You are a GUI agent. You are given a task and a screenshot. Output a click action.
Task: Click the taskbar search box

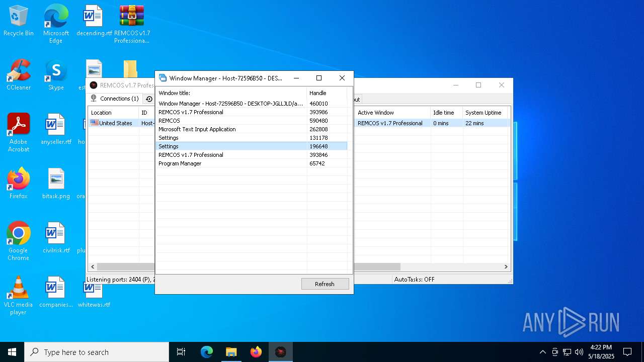[97, 352]
